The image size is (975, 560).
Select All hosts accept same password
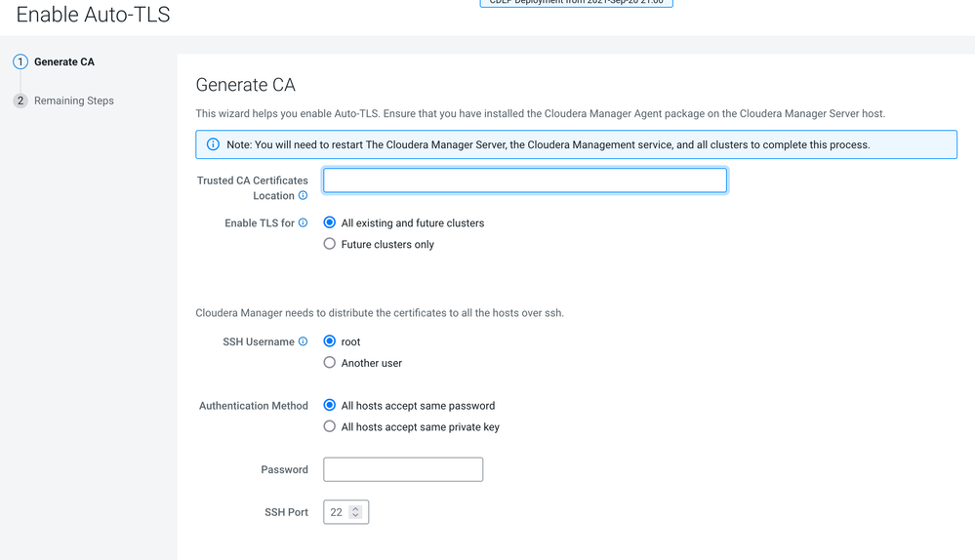(x=330, y=405)
